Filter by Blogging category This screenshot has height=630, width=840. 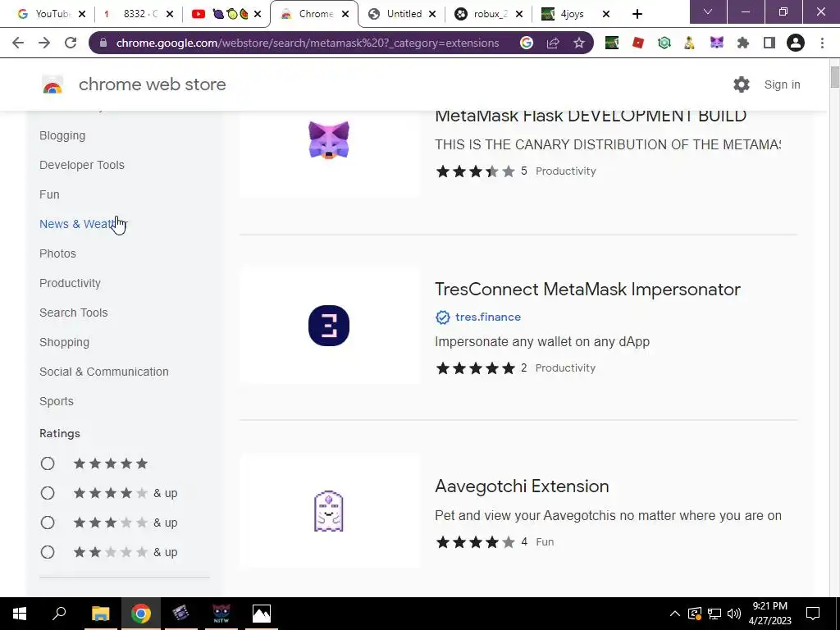coord(62,135)
